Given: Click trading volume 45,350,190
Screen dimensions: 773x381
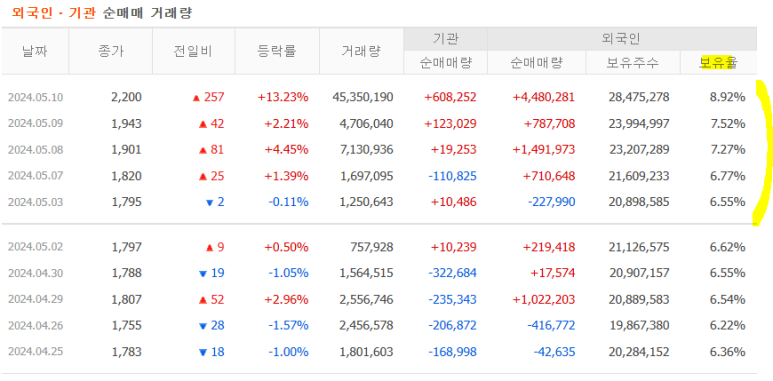Looking at the screenshot, I should click(363, 97).
